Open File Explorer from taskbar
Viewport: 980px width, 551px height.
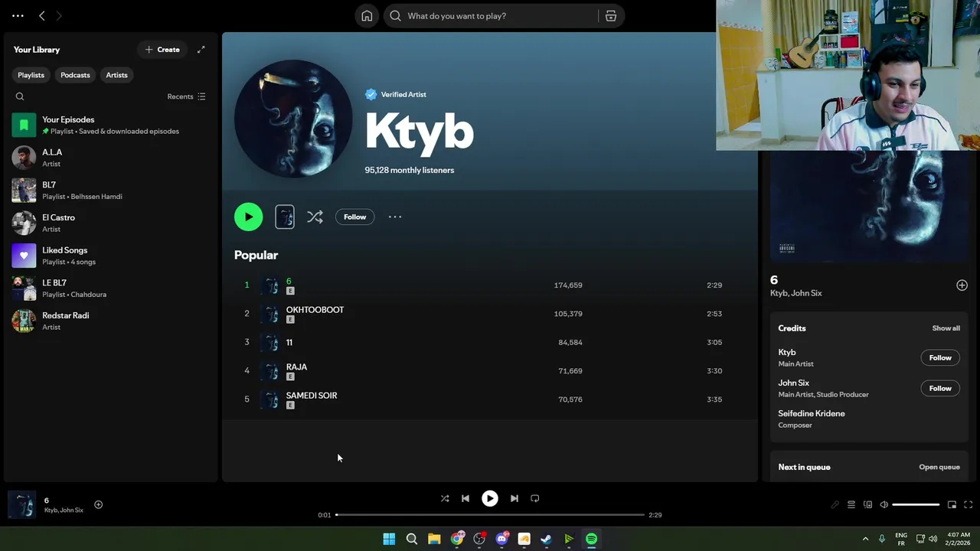[x=434, y=540]
